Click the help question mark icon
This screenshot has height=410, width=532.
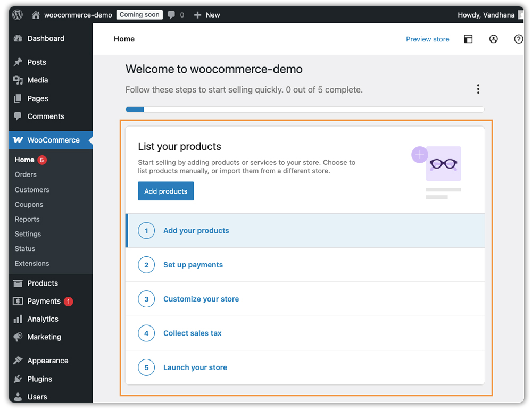[518, 39]
